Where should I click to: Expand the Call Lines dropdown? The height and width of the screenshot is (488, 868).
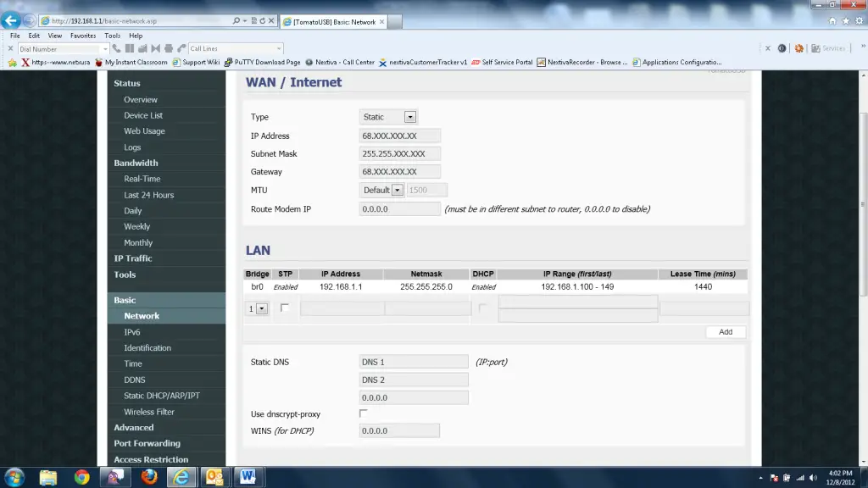278,48
